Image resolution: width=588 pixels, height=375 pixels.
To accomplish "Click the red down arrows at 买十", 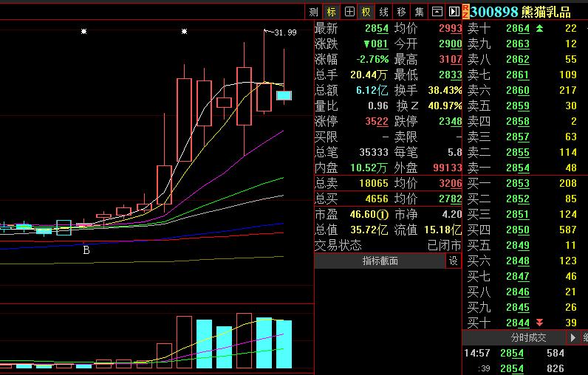I will (539, 323).
